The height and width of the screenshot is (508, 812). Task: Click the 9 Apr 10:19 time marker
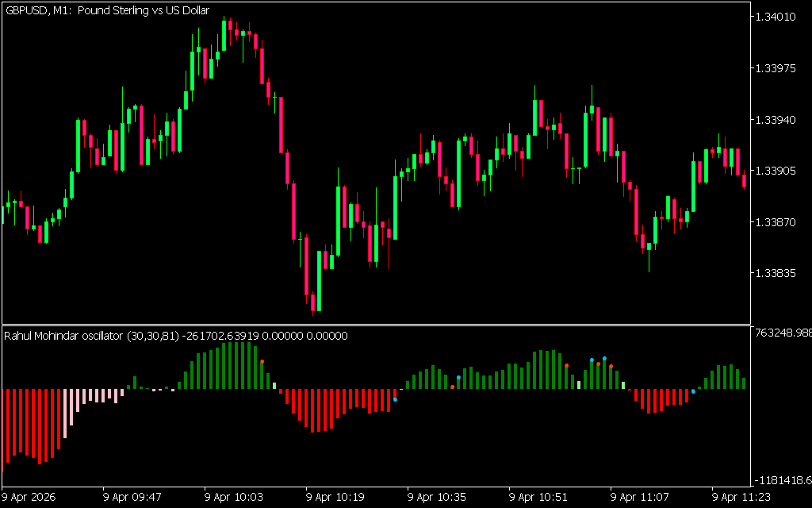(335, 498)
